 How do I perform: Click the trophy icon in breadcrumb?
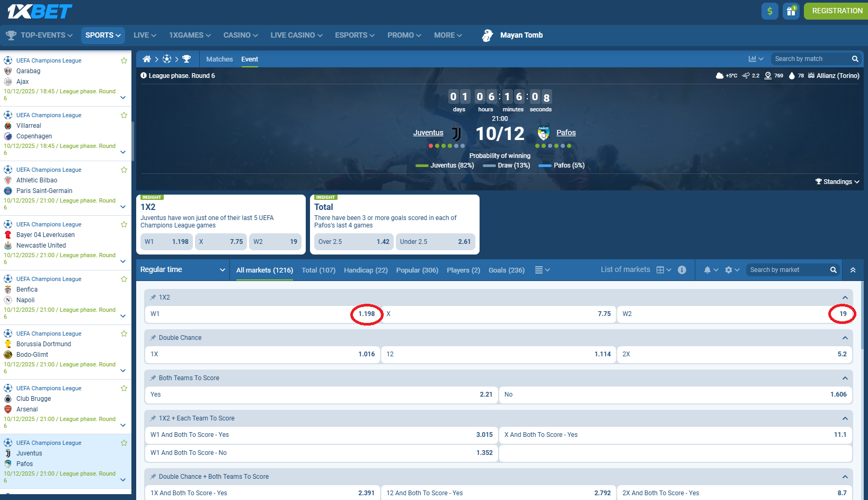(187, 59)
